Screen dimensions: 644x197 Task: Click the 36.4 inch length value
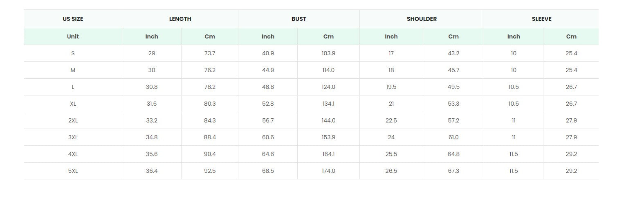[x=152, y=171]
